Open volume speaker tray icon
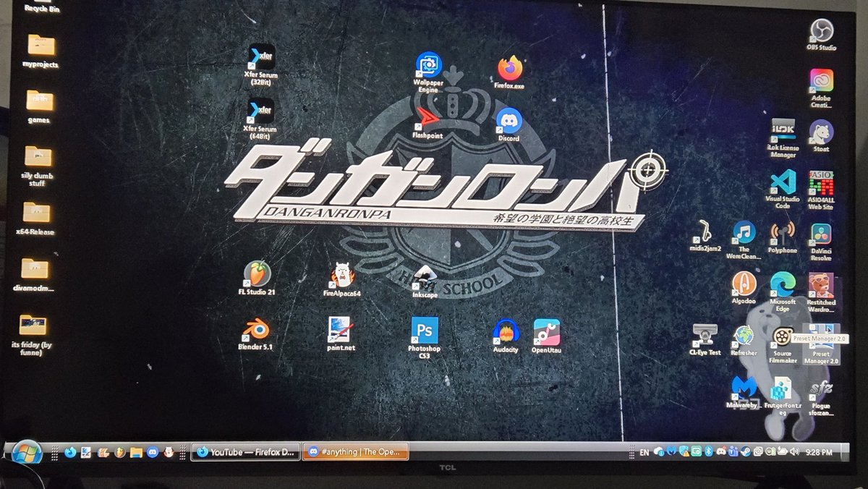868x489 pixels. (794, 451)
